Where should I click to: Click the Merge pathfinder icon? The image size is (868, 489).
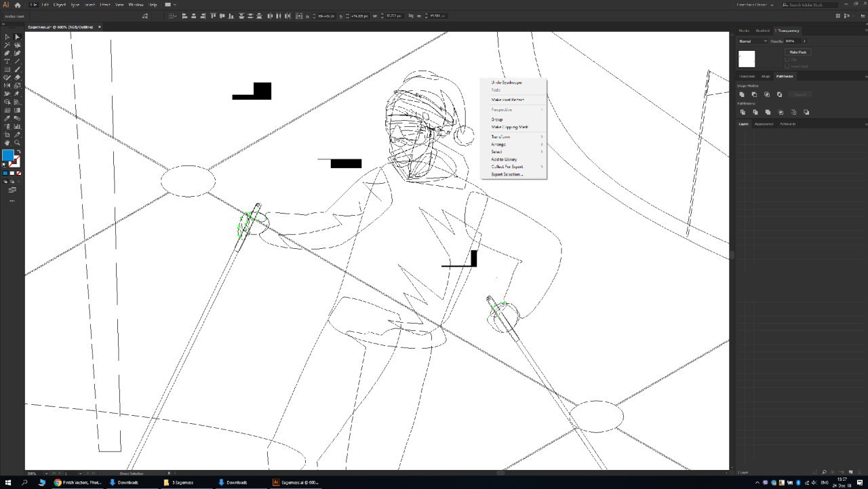[768, 112]
